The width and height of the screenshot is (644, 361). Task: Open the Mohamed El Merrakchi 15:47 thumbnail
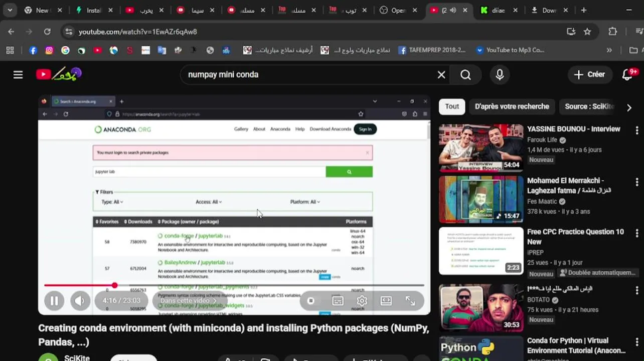point(481,200)
